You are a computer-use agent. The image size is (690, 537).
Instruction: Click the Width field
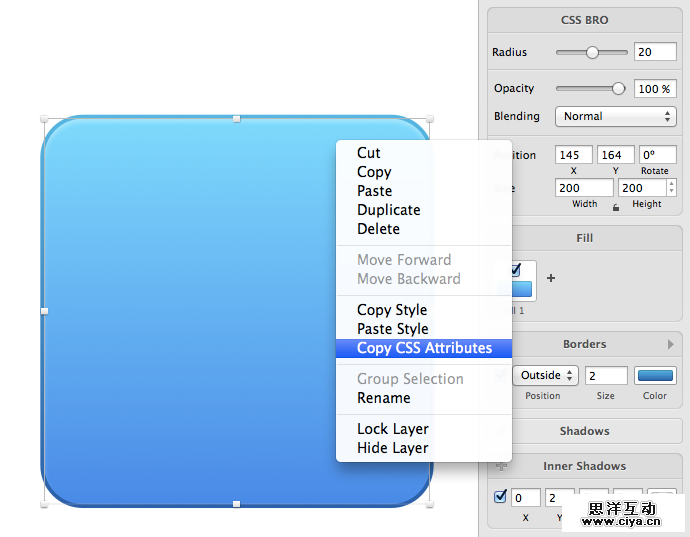[x=584, y=188]
